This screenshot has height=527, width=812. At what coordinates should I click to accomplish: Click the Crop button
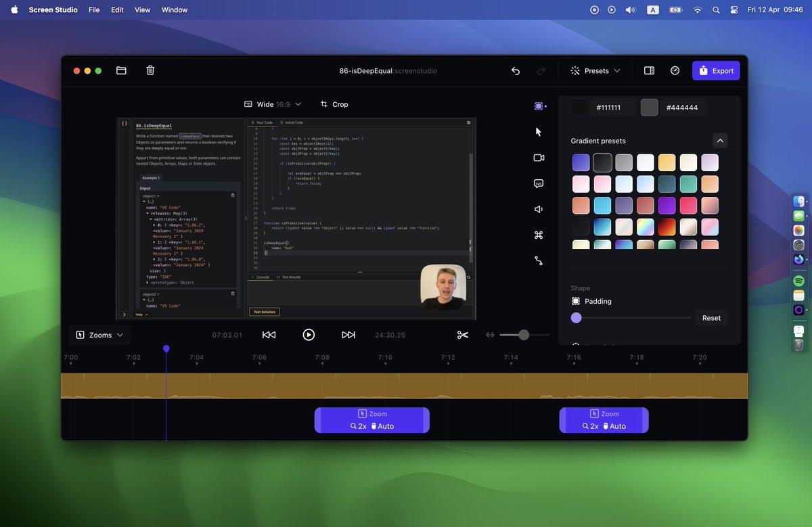[x=334, y=104]
